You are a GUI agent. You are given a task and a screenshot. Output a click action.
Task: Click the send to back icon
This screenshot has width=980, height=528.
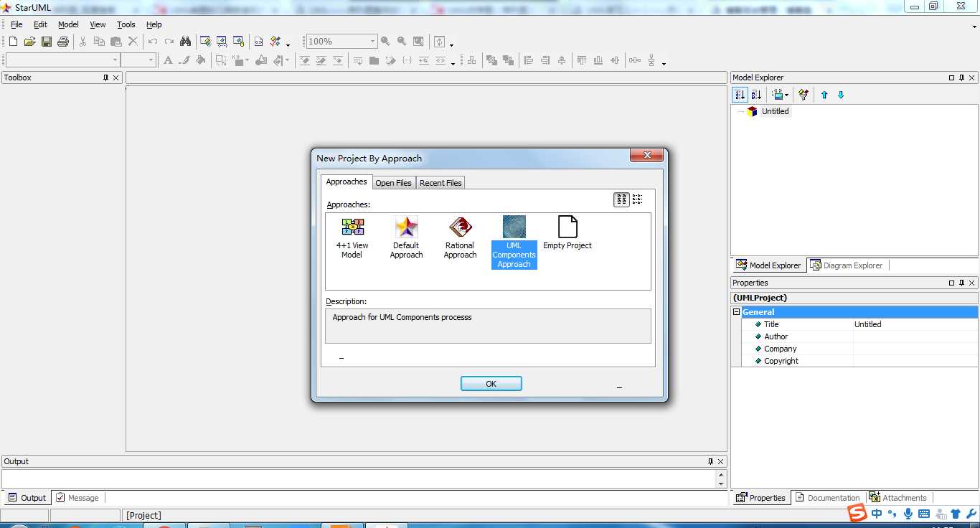pyautogui.click(x=508, y=60)
